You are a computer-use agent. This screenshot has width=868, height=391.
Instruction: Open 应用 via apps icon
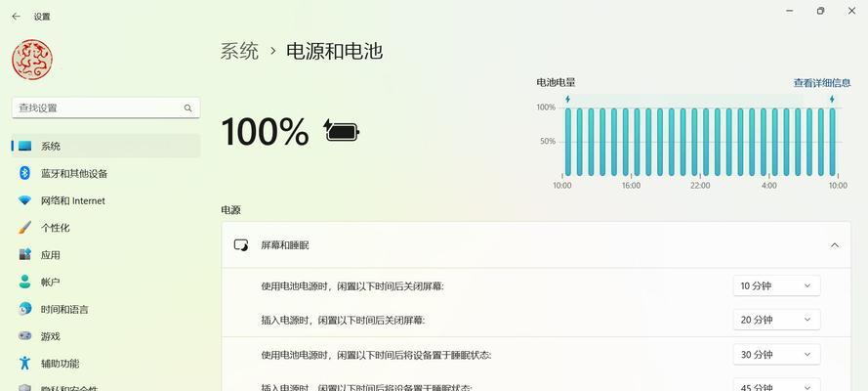pos(25,255)
